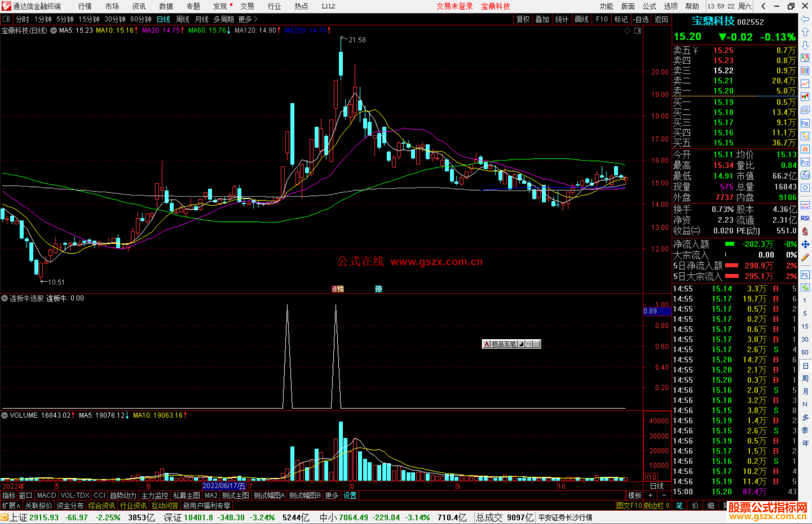Switch to the 周线 weekly period tab
Screen dimensions: 812x524
coord(183,19)
